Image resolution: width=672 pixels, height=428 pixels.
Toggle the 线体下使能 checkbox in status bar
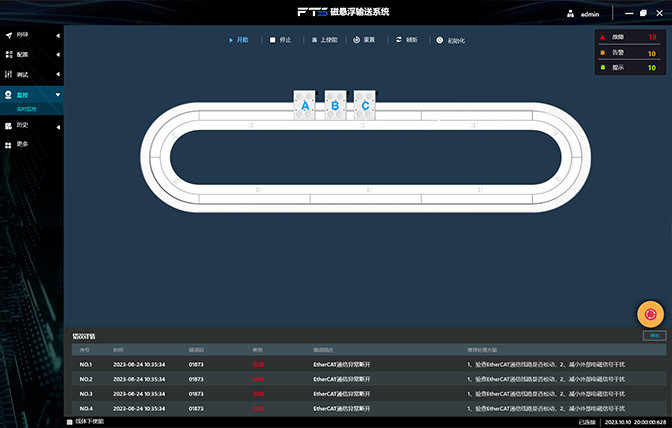coord(70,421)
